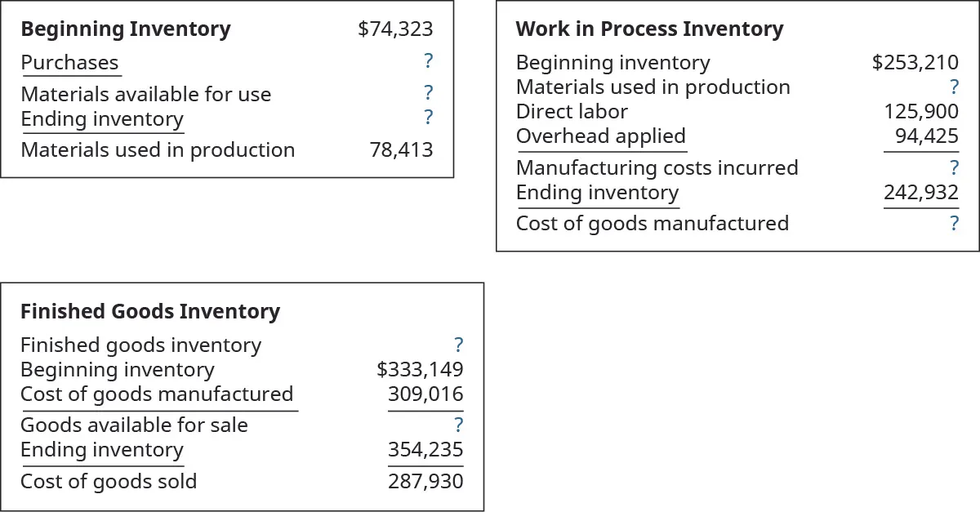This screenshot has width=980, height=512.
Task: Click the 287,930 cost of goods sold
Action: click(x=425, y=481)
